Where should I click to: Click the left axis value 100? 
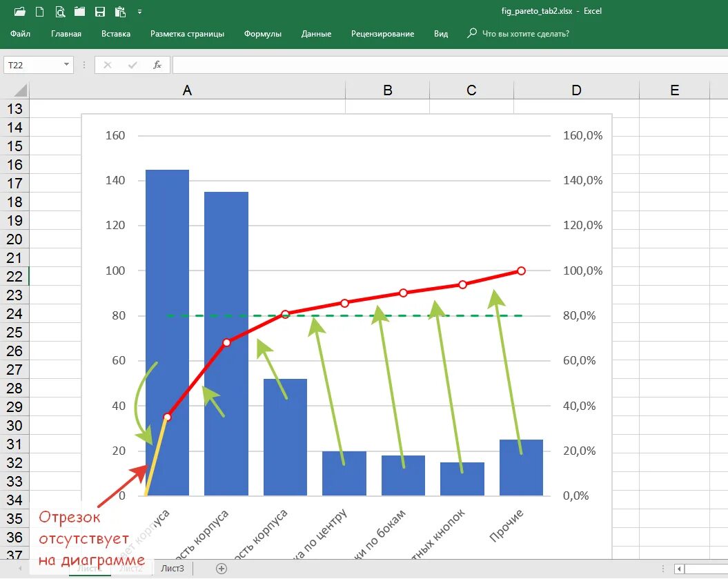coord(115,271)
